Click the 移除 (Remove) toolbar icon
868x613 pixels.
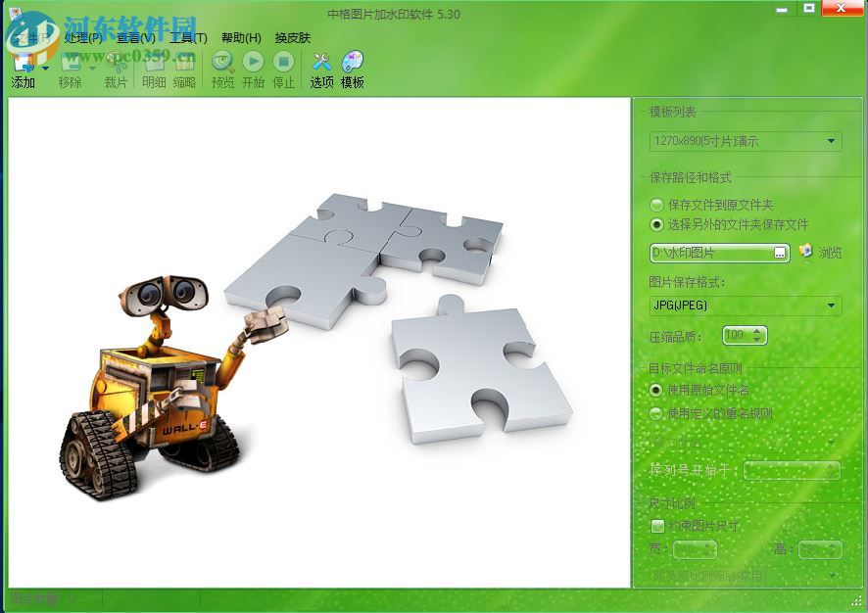(71, 62)
